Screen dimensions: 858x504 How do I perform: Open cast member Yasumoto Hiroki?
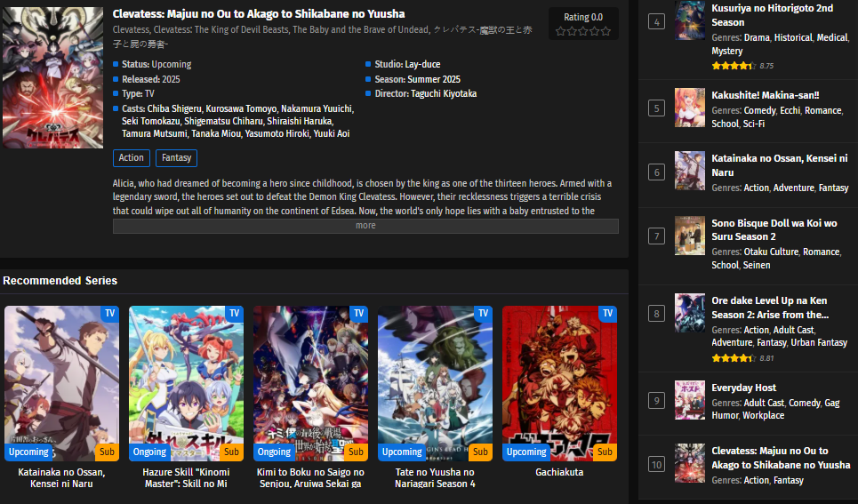(x=277, y=133)
